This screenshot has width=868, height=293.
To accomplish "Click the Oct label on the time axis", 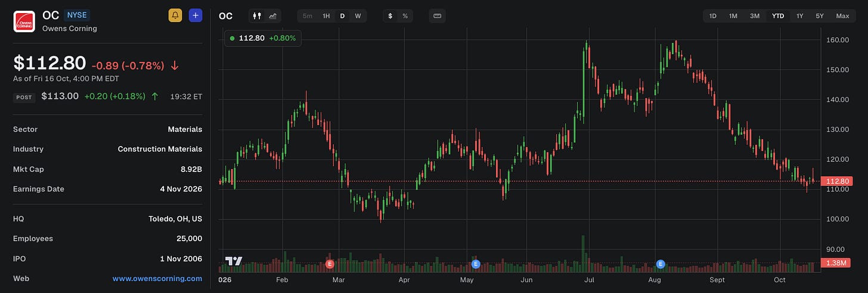I will pyautogui.click(x=780, y=279).
